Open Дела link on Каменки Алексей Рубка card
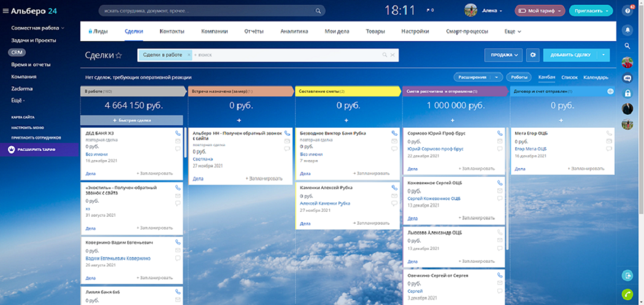644x305 pixels. [305, 223]
